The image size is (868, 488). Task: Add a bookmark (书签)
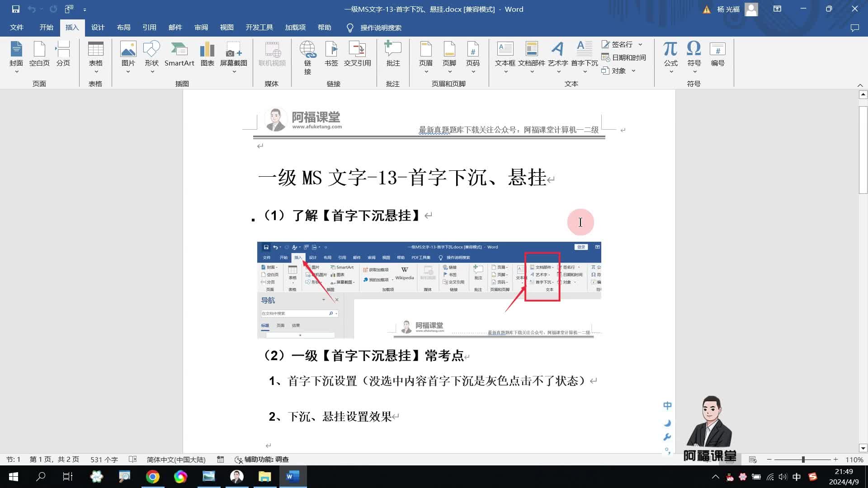331,54
